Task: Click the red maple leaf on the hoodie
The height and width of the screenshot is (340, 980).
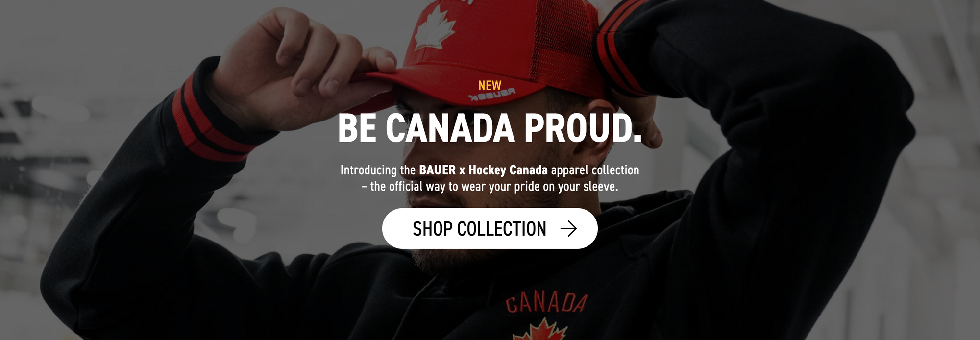Action: point(540,330)
